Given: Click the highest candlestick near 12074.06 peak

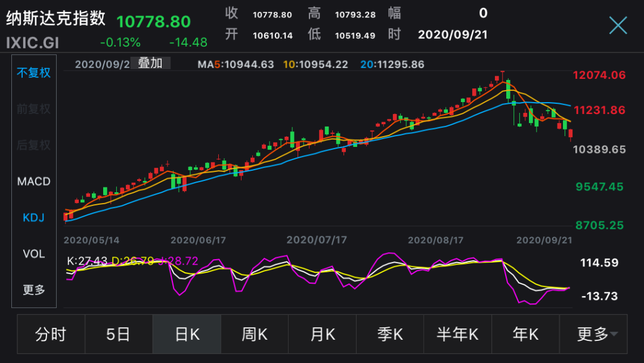Looking at the screenshot, I should click(x=502, y=77).
